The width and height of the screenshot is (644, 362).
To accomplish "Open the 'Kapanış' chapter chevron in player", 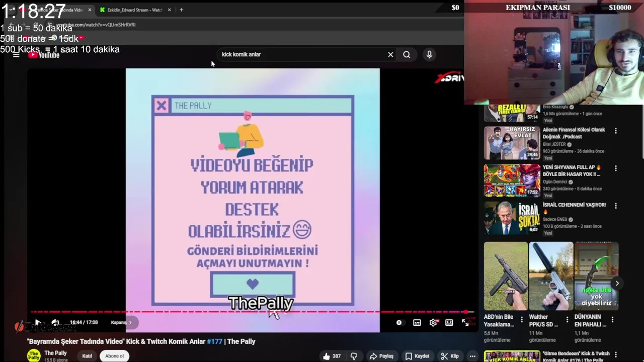I will pos(130,323).
